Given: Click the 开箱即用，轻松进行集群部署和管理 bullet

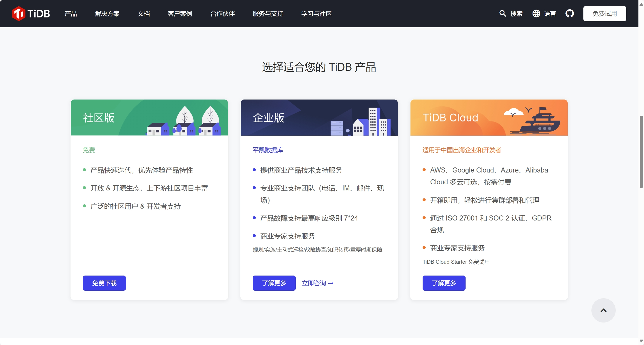Looking at the screenshot, I should click(485, 200).
